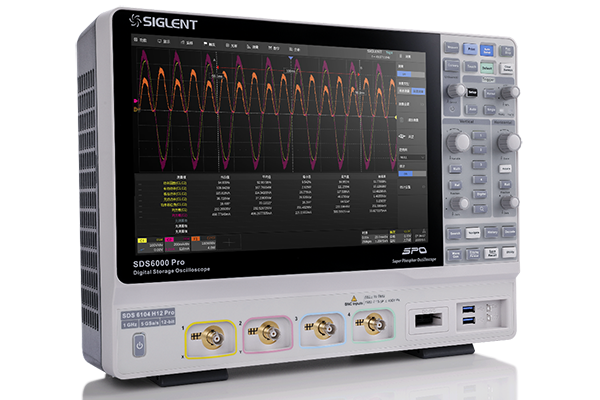The width and height of the screenshot is (600, 400).
Task: Click the green-ringed channel 4 BNC input
Action: (374, 324)
